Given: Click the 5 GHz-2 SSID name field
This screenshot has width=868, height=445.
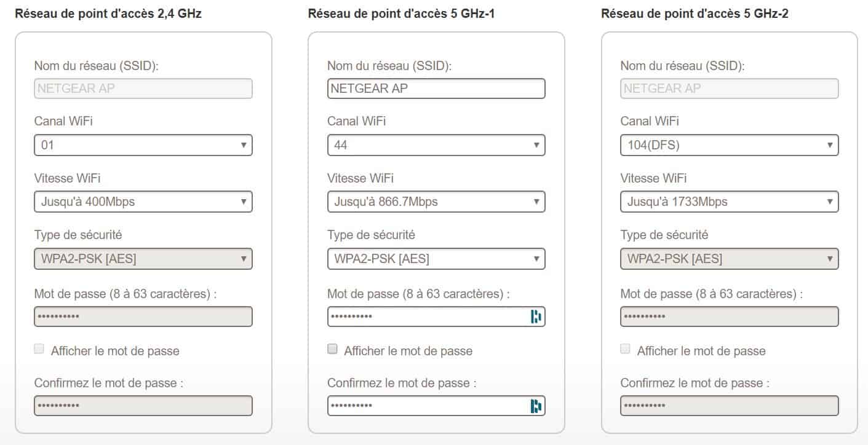Looking at the screenshot, I should [x=729, y=89].
